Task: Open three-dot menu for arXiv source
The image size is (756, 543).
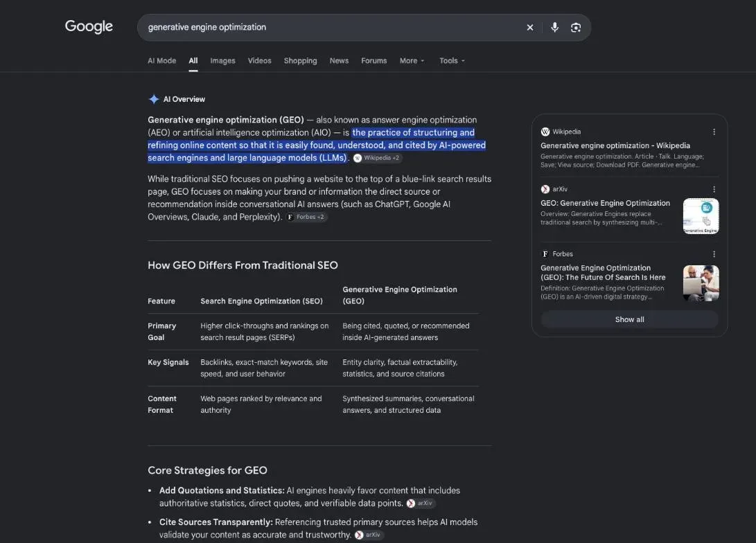Action: [x=714, y=189]
